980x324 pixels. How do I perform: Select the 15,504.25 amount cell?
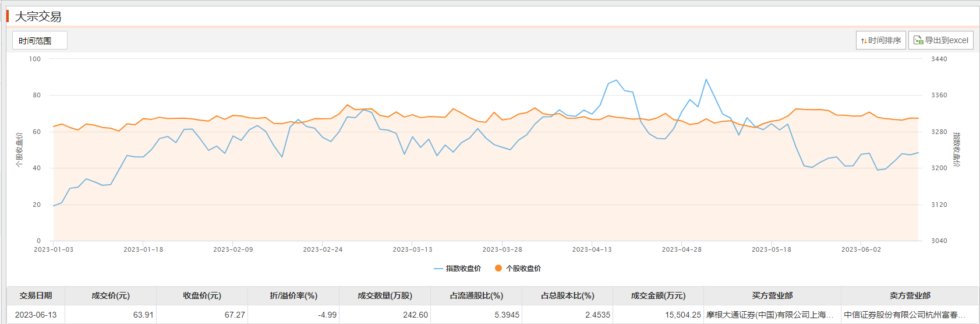[x=659, y=315]
